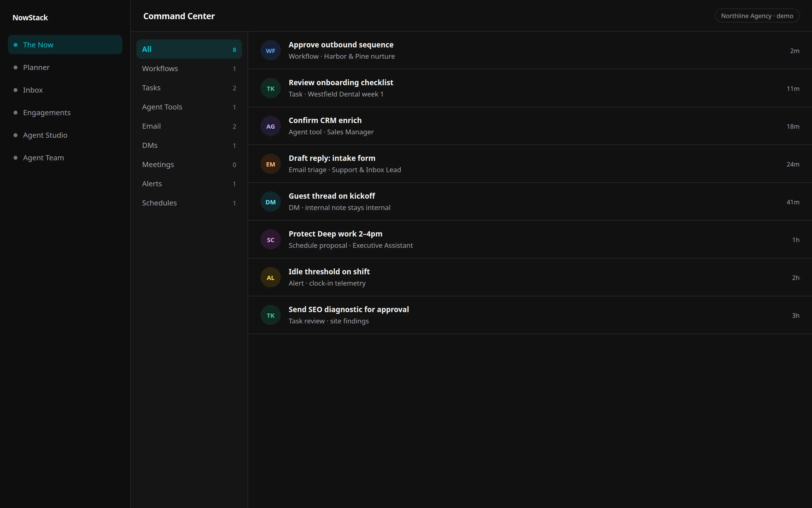
Task: Click subtitle Task review · site findings
Action: coord(328,321)
